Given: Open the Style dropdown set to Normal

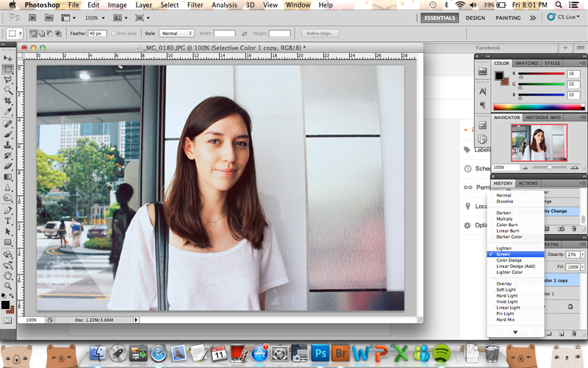Looking at the screenshot, I should point(176,33).
